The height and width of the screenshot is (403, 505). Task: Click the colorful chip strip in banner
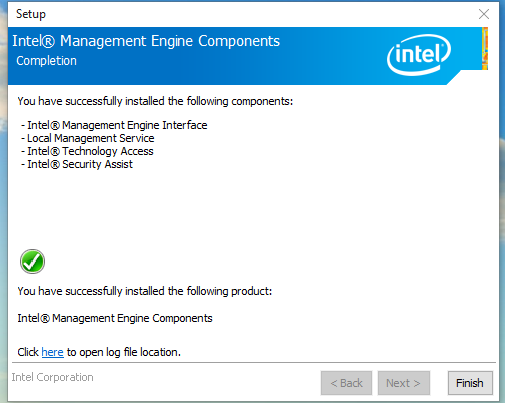point(485,49)
